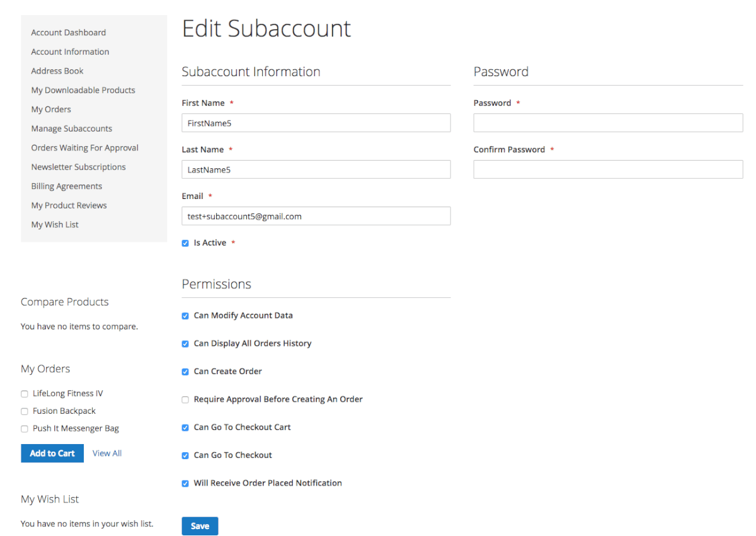Uncheck Can Create Order permission

[185, 372]
